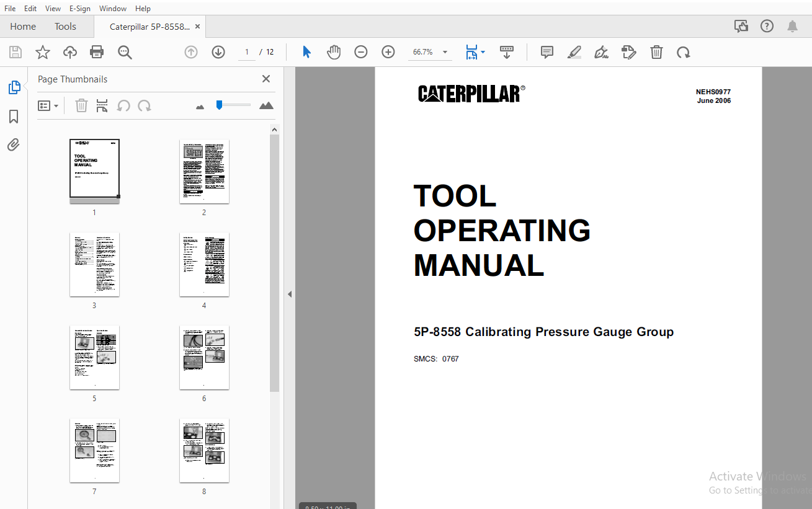Bookmark the document with the star icon

pos(43,52)
